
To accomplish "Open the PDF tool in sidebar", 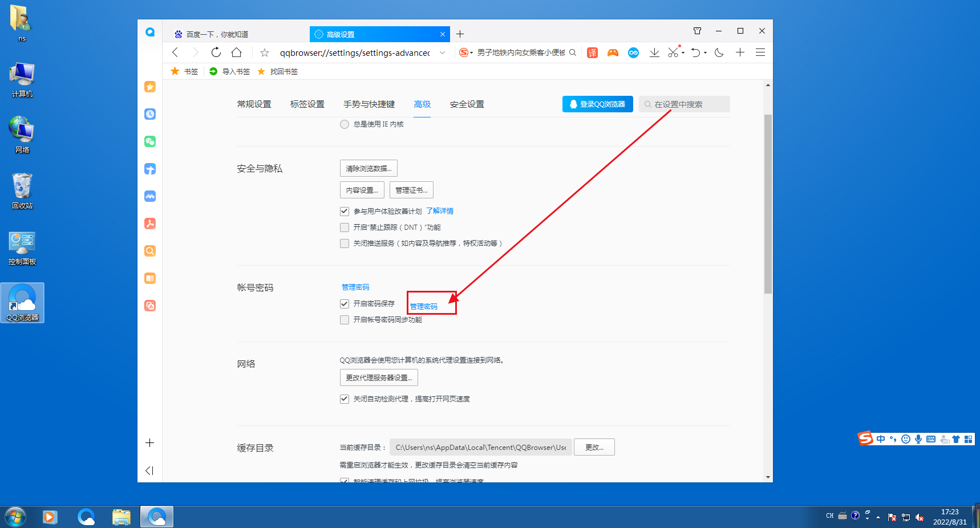I will pyautogui.click(x=150, y=224).
